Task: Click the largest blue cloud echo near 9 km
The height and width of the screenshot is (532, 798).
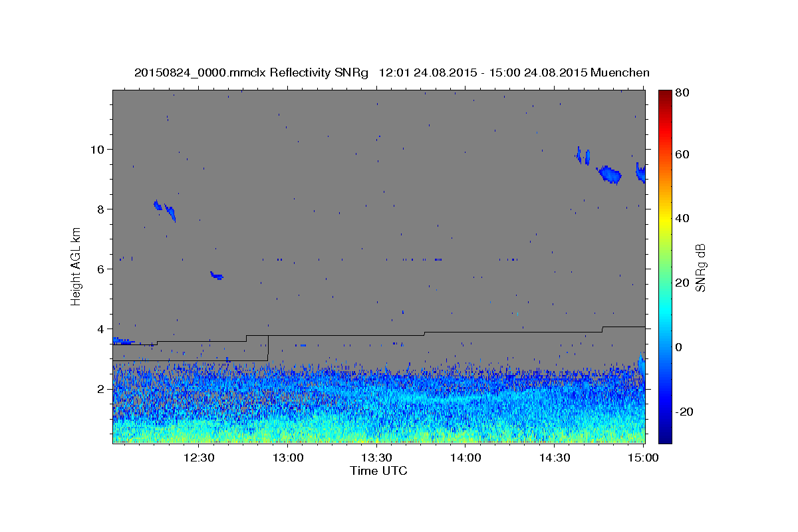Action: coord(610,175)
